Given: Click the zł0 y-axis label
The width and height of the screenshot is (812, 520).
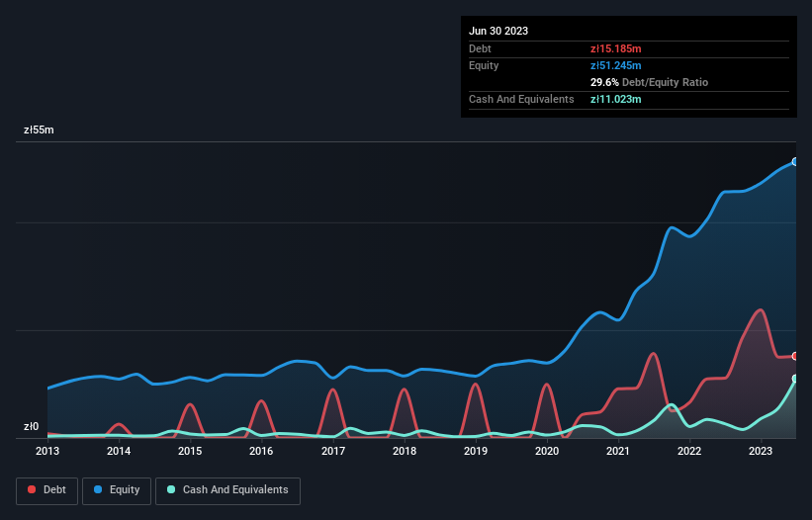Looking at the screenshot, I should coord(31,427).
